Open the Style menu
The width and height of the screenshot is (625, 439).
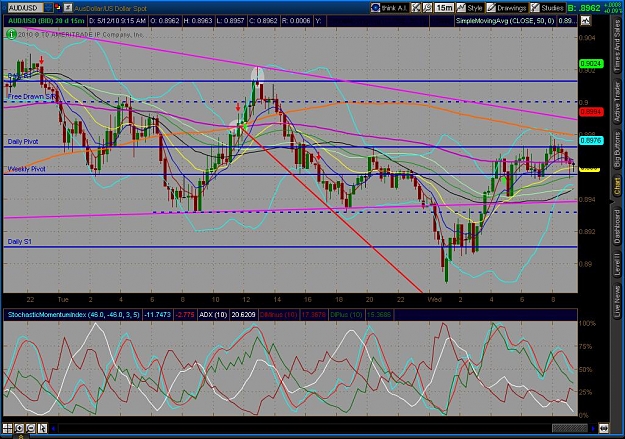[470, 8]
